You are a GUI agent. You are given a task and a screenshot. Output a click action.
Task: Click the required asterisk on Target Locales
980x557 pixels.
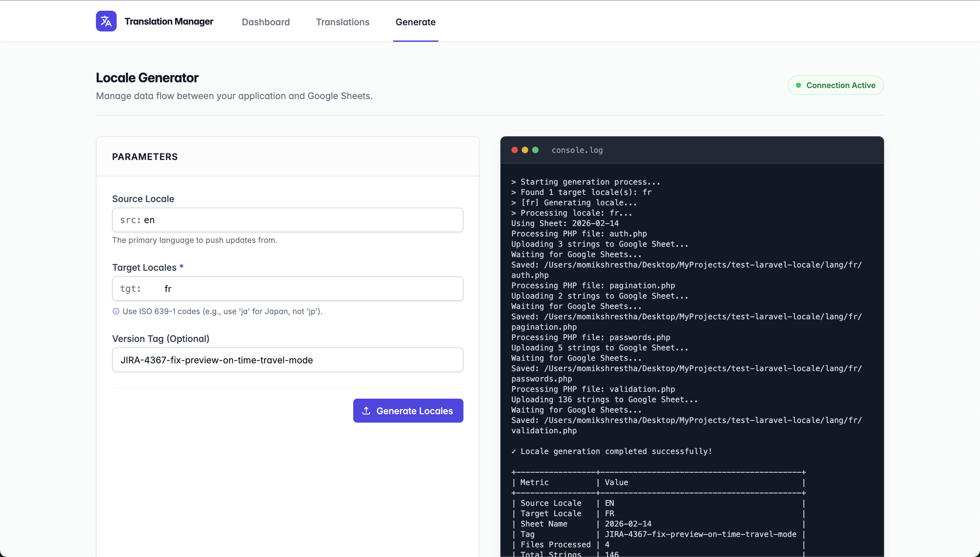pyautogui.click(x=181, y=267)
